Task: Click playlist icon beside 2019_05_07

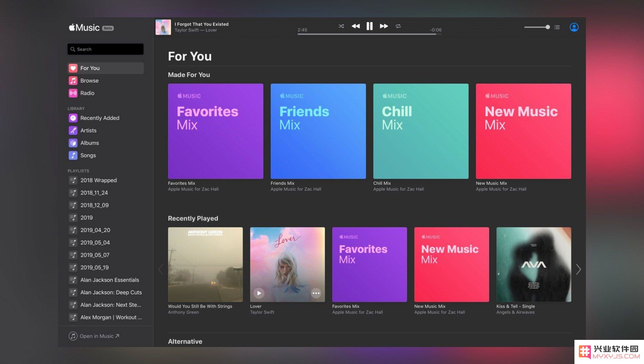Action: point(73,255)
